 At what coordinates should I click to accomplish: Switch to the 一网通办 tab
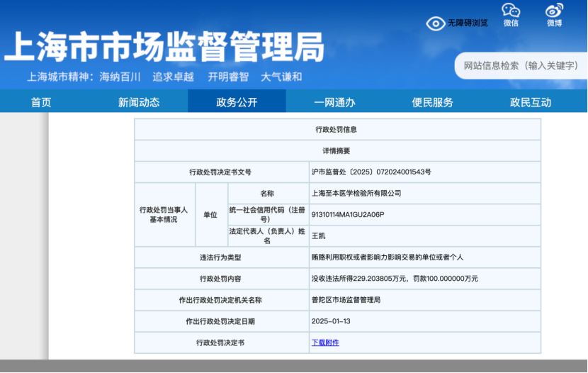coord(334,102)
